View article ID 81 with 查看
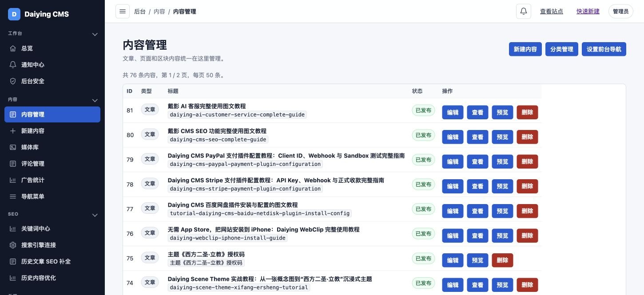The height and width of the screenshot is (295, 644). pyautogui.click(x=477, y=112)
